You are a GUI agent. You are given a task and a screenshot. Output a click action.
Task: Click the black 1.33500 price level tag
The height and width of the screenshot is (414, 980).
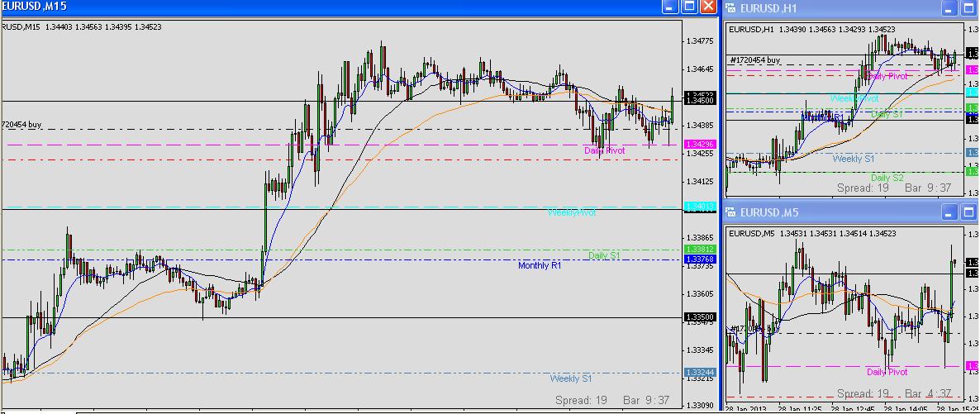point(699,317)
